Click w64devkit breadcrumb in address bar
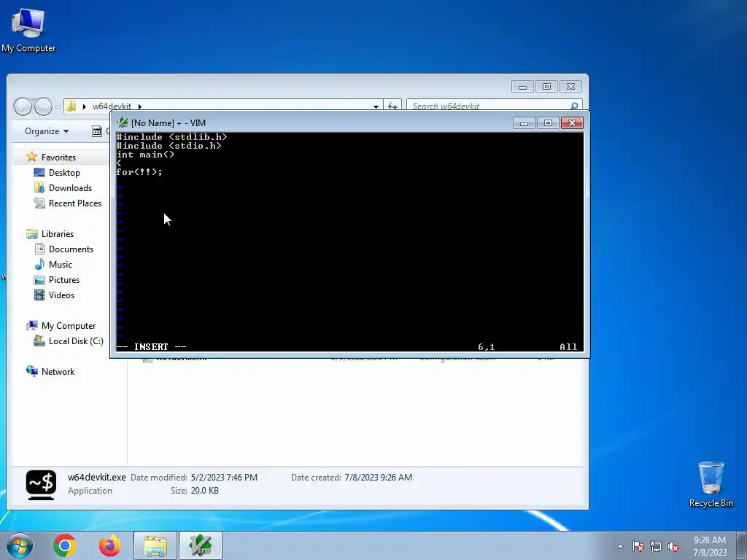This screenshot has height=560, width=747. pyautogui.click(x=112, y=106)
